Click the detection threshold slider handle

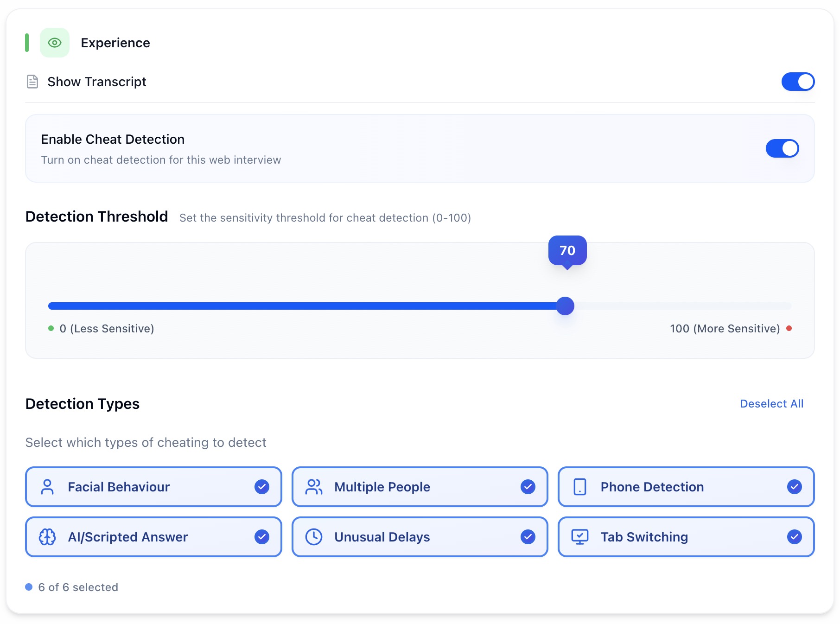pos(565,306)
